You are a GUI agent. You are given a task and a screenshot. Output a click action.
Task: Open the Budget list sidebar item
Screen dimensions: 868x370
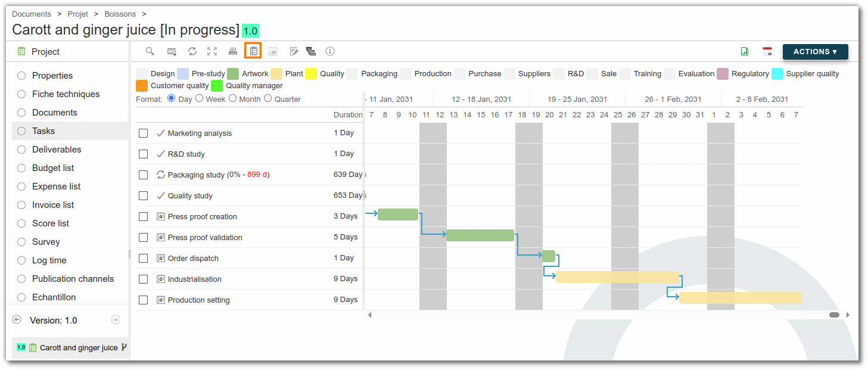tap(53, 168)
